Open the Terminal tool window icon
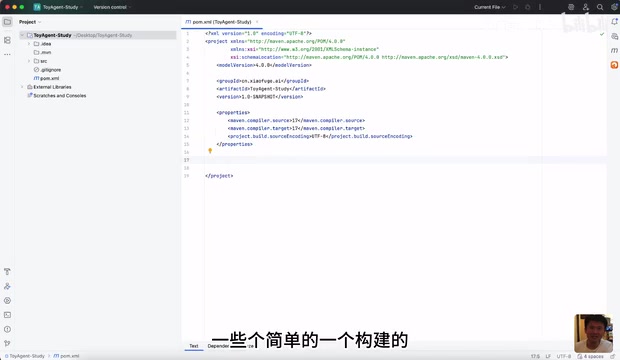 [7, 315]
